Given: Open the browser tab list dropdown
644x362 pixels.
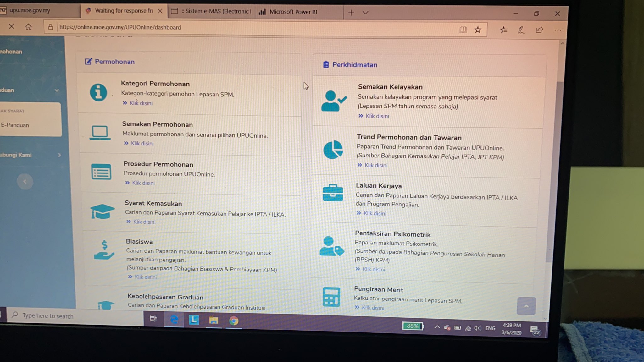Looking at the screenshot, I should tap(365, 13).
